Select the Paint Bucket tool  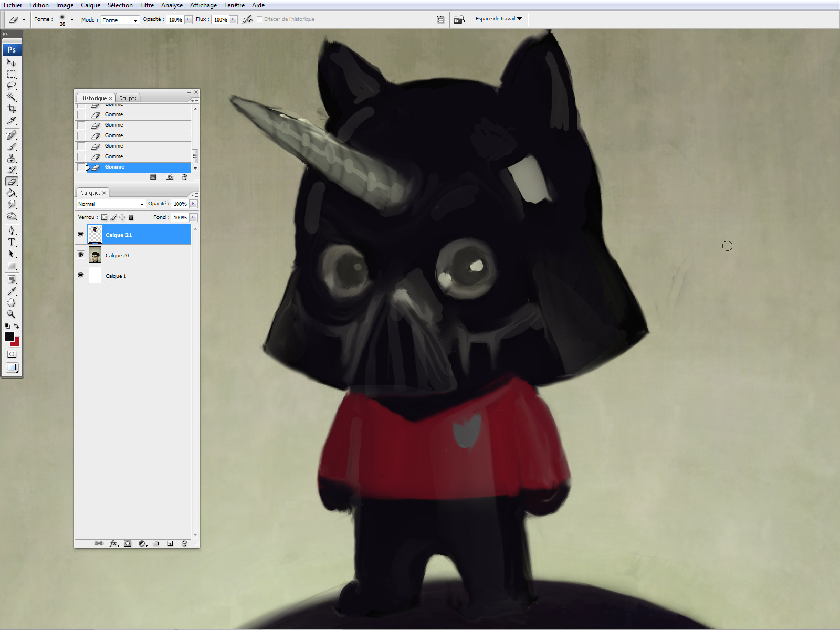click(x=12, y=193)
